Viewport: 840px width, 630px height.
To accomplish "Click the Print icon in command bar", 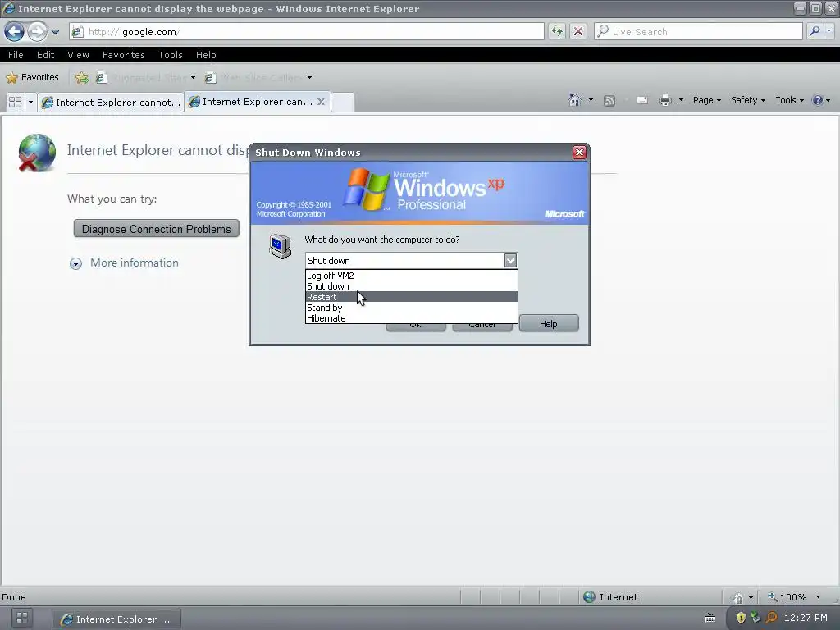I will [664, 100].
